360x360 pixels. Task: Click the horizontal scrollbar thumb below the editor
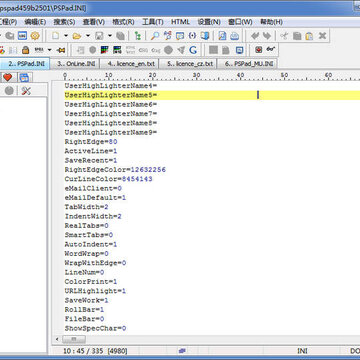[74, 339]
